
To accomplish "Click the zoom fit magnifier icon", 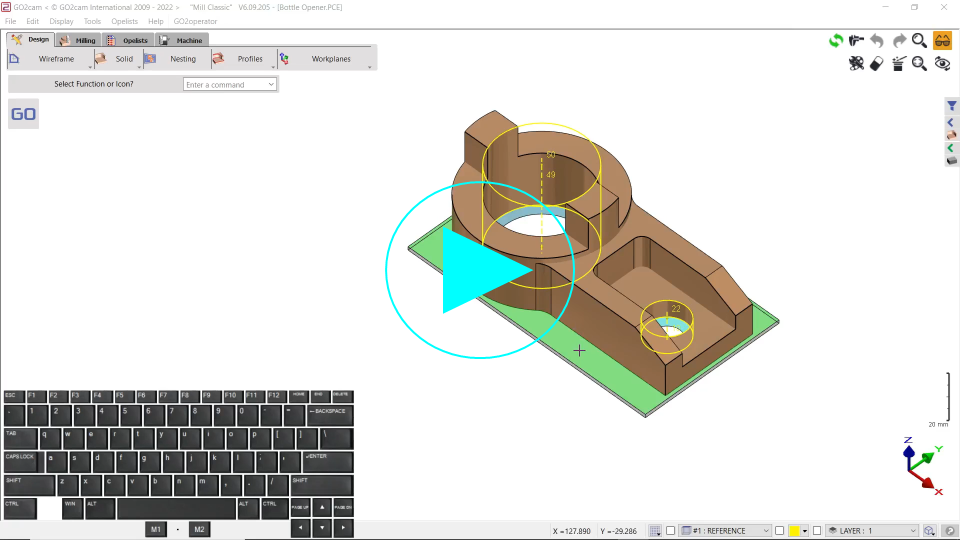I will pos(920,64).
